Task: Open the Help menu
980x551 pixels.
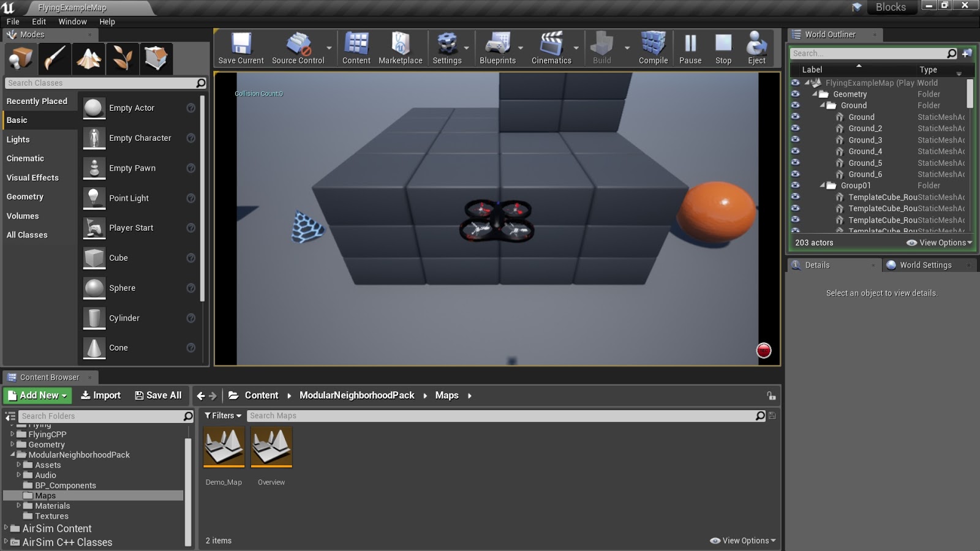Action: pyautogui.click(x=107, y=21)
